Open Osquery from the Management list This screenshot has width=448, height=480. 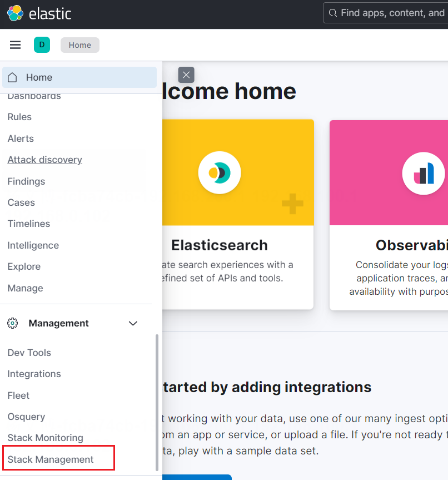click(26, 417)
